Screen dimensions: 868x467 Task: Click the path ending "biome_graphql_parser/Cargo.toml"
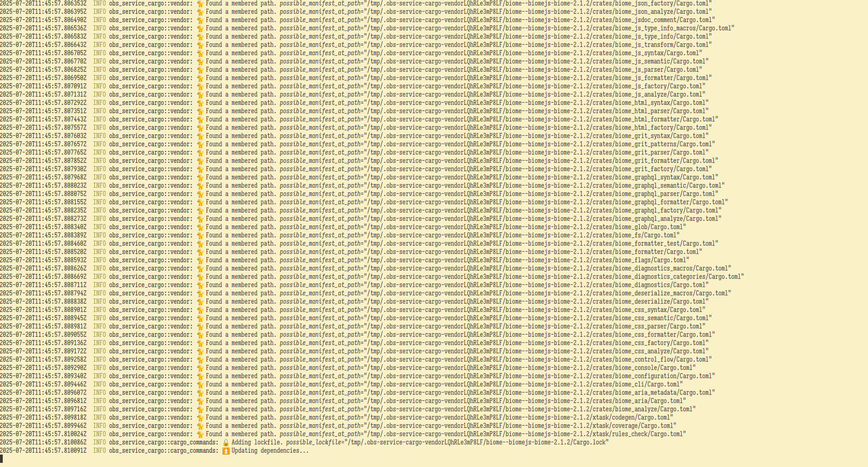pos(541,194)
